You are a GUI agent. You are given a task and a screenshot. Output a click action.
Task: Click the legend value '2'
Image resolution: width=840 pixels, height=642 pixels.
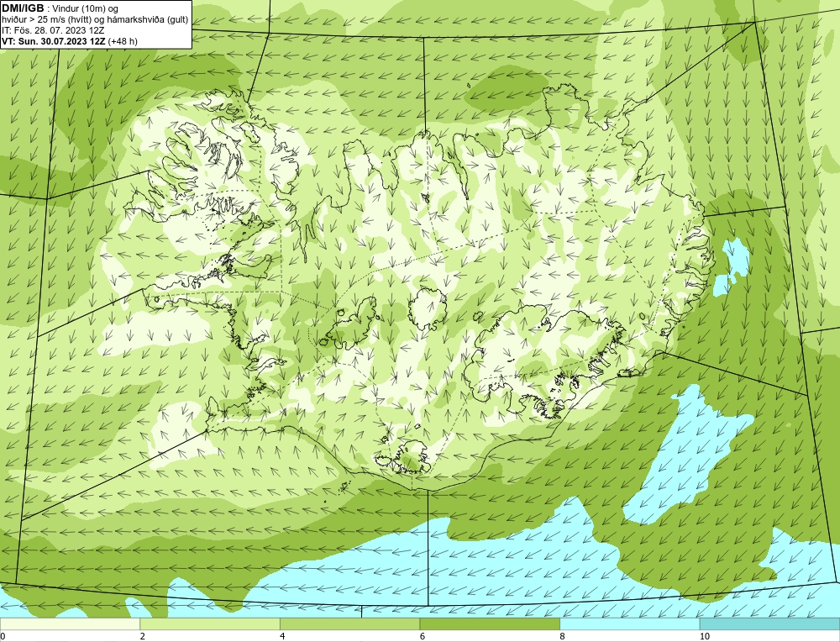tap(143, 637)
